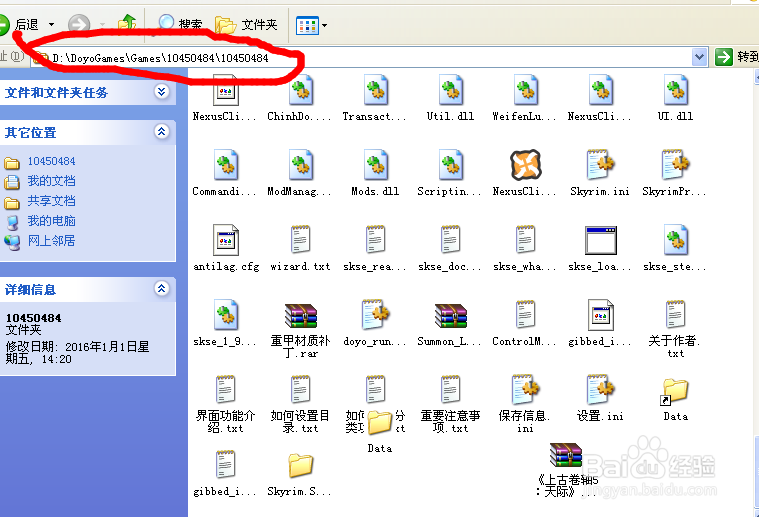Select the Summon_L... rar archive
759x517 pixels.
(x=451, y=323)
